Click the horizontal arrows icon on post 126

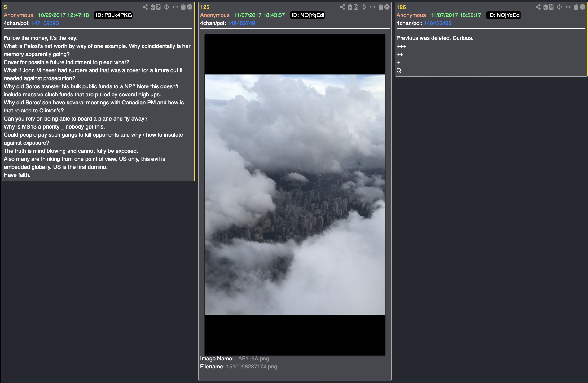point(568,7)
